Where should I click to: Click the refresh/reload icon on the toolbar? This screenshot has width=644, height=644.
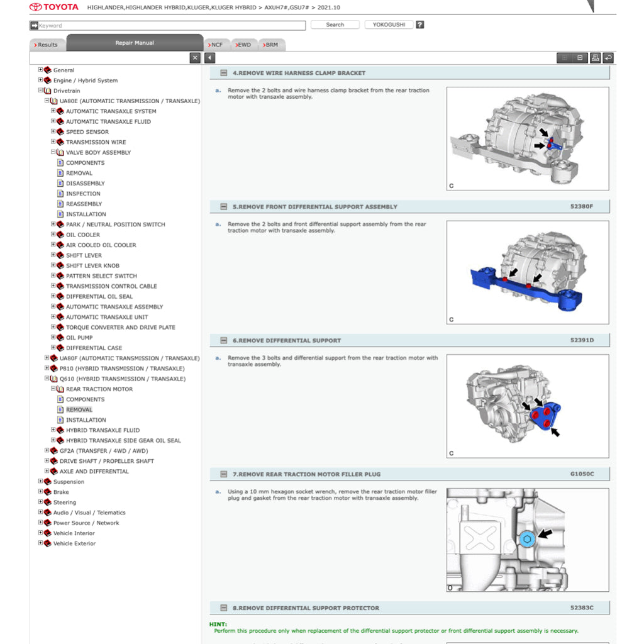pos(609,57)
